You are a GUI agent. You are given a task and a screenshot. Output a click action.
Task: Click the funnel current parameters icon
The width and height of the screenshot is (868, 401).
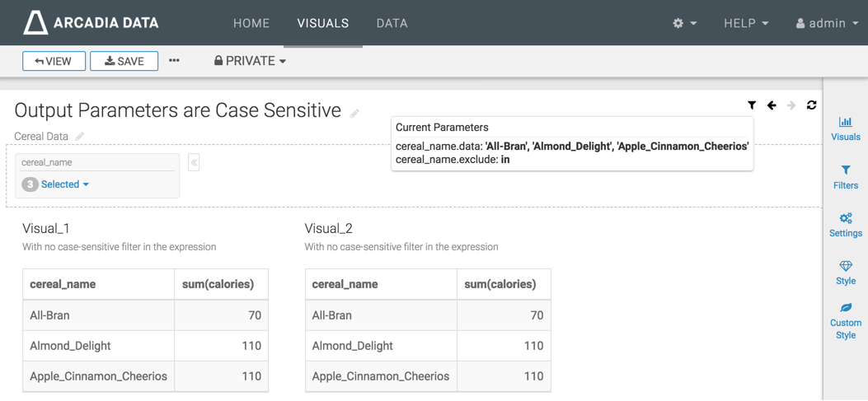(x=752, y=105)
